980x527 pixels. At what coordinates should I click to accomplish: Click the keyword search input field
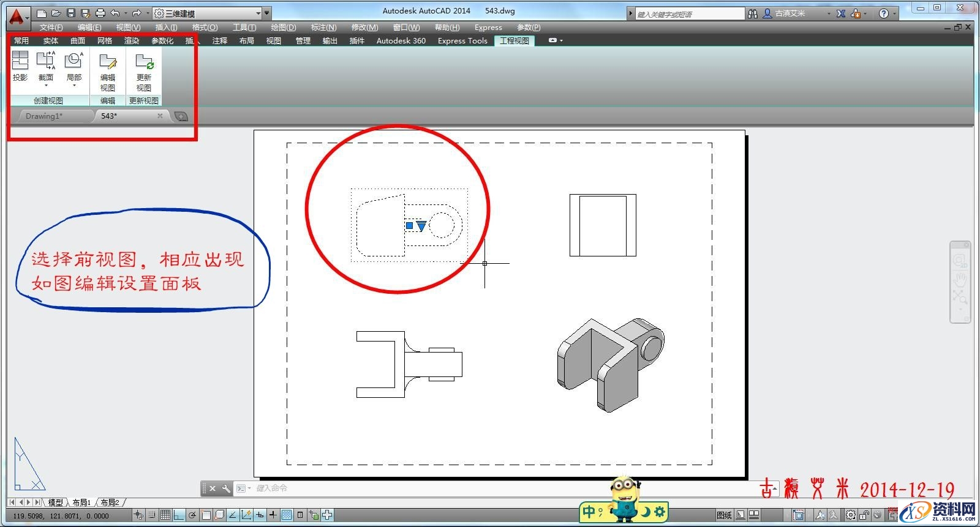tap(689, 13)
